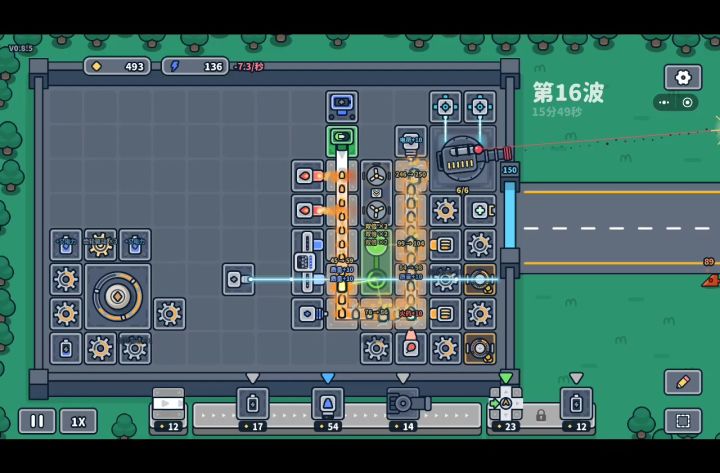Select the golden ring tile on the laser beam
This screenshot has height=473, width=720.
pos(480,279)
